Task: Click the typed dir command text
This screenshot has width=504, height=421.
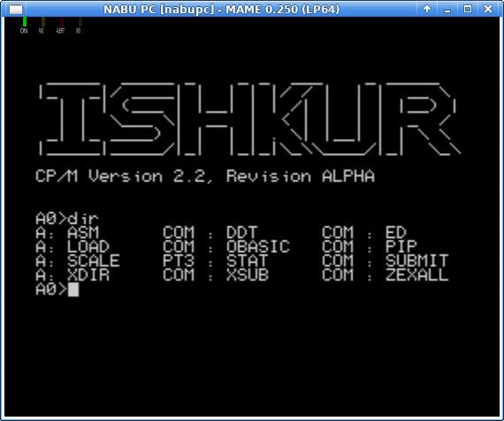Action: pos(83,218)
